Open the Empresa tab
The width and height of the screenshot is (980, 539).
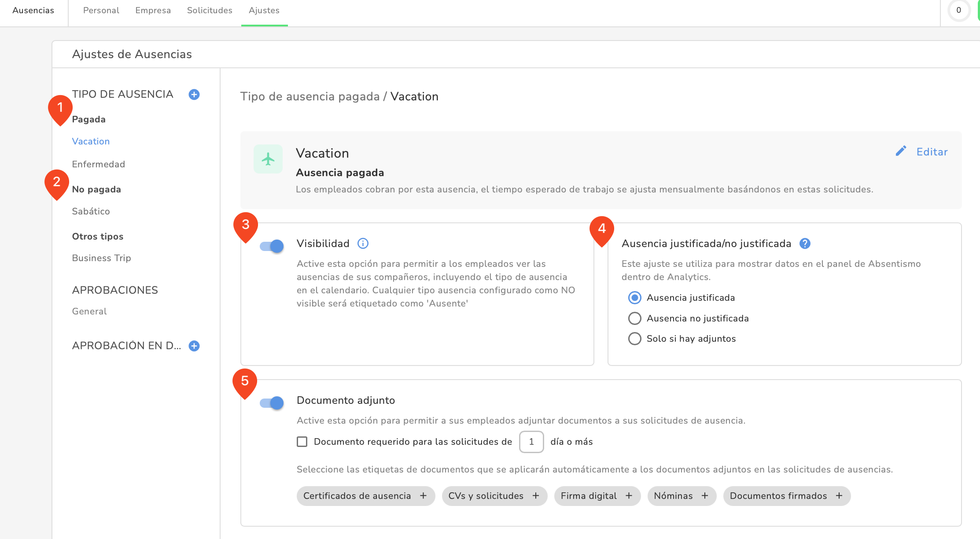153,11
